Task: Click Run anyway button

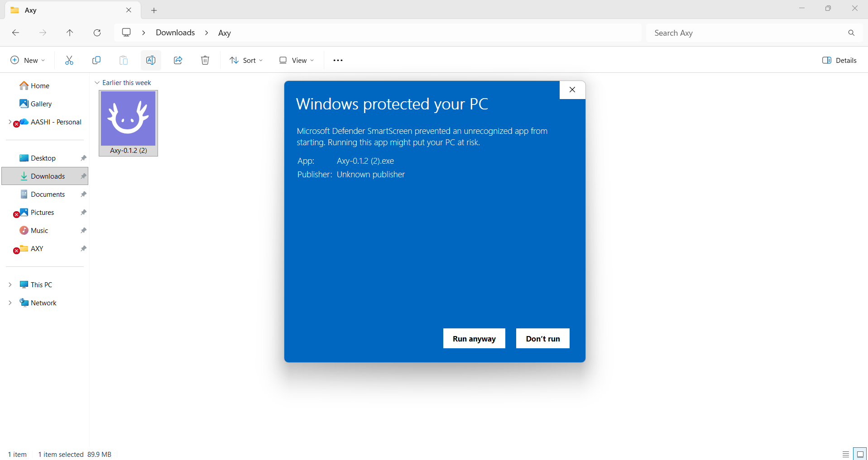Action: 474,338
